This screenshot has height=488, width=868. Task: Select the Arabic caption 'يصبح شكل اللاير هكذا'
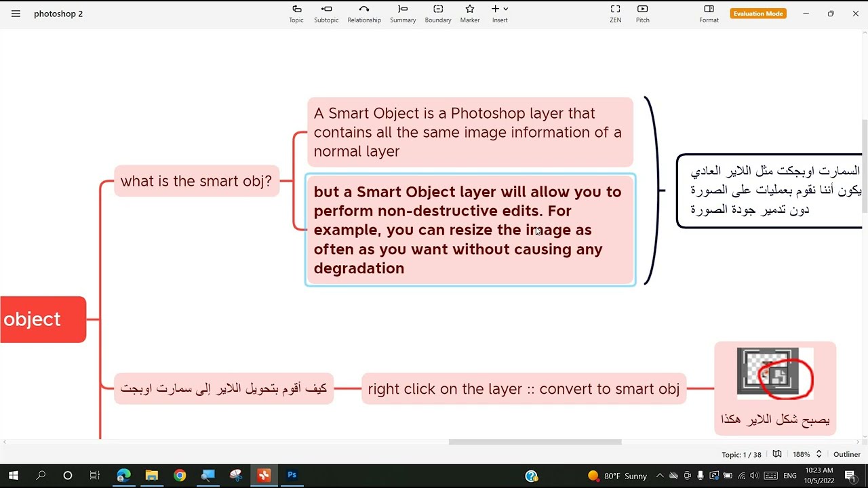pyautogui.click(x=775, y=420)
